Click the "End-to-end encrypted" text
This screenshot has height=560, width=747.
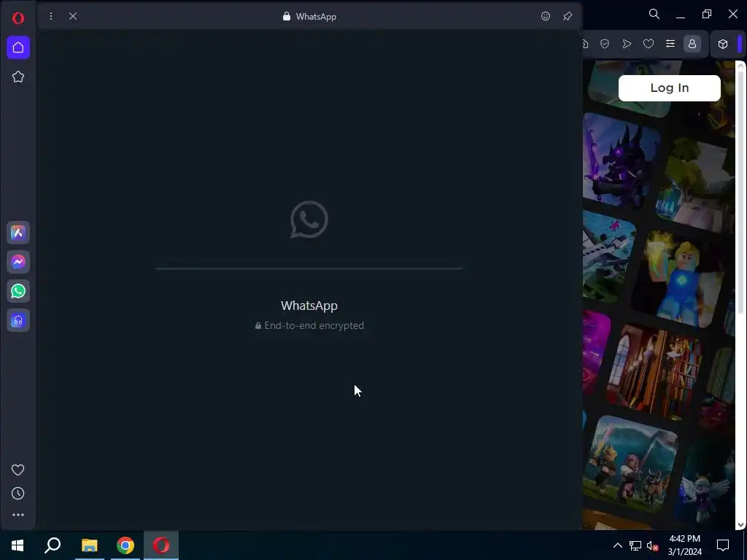314,326
